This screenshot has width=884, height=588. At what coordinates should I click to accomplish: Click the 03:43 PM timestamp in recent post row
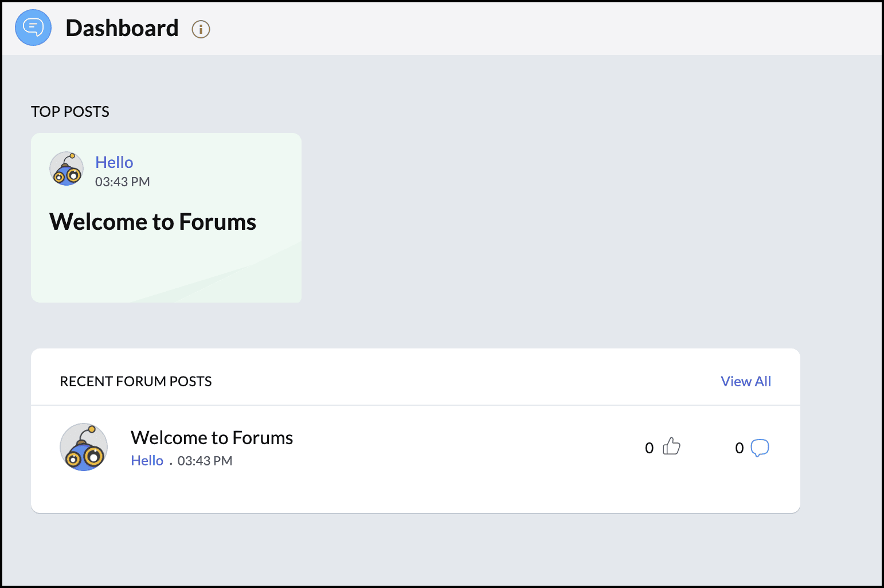[x=205, y=461]
